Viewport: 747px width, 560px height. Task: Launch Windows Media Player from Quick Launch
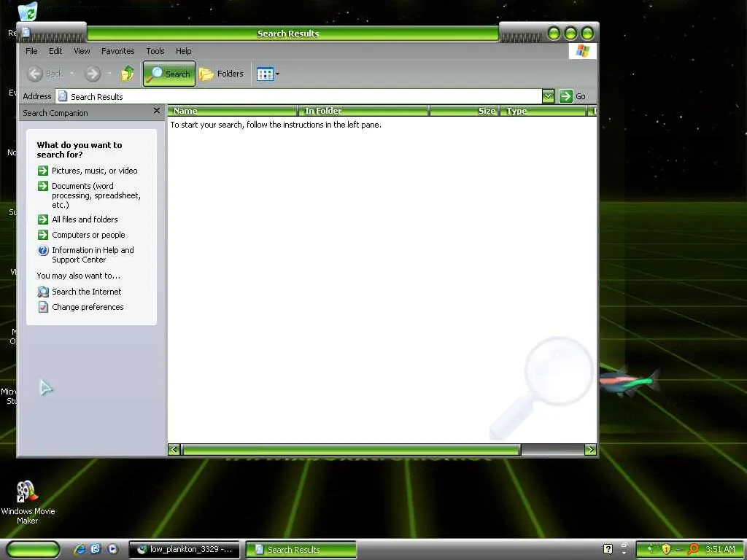112,549
